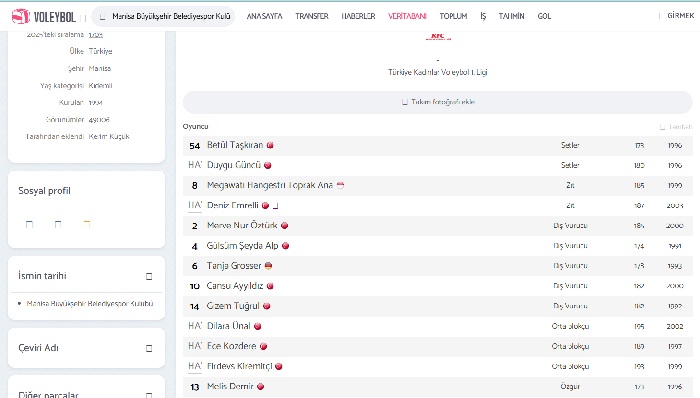700x398 pixels.
Task: Open the orange third social profile icon
Action: pyautogui.click(x=87, y=224)
